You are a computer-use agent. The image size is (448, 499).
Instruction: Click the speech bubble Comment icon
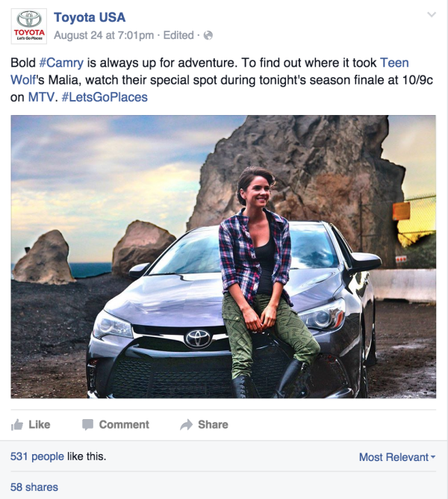[x=87, y=425]
